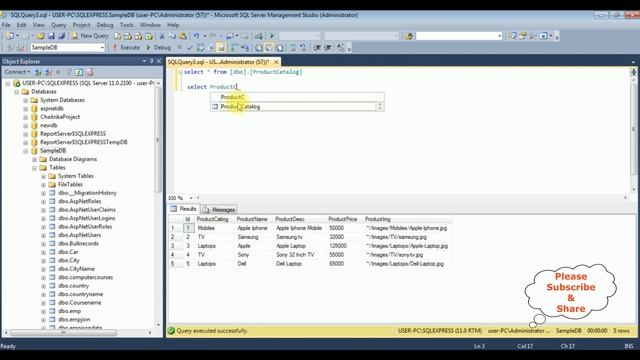Click Increase Indent icon
The height and width of the screenshot is (360, 640).
pyautogui.click(x=327, y=47)
